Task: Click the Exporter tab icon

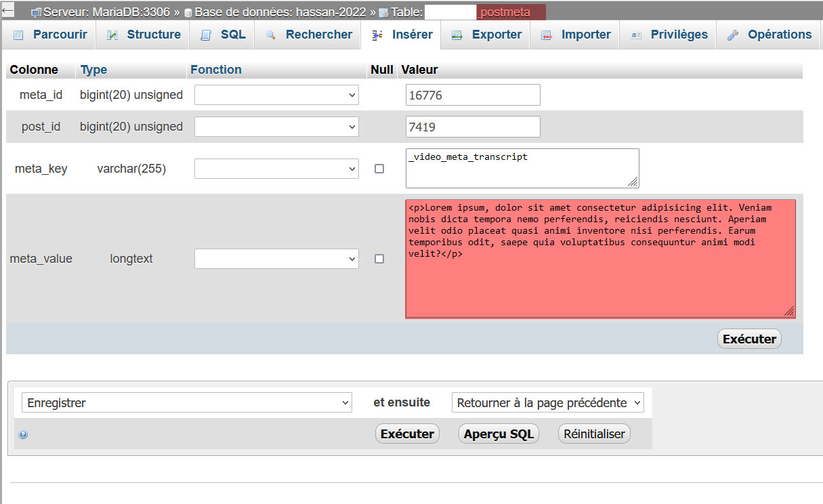Action: (x=457, y=35)
